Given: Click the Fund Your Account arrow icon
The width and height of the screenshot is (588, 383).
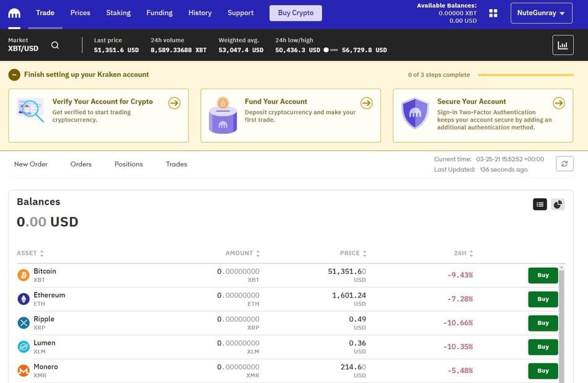Looking at the screenshot, I should pyautogui.click(x=367, y=103).
